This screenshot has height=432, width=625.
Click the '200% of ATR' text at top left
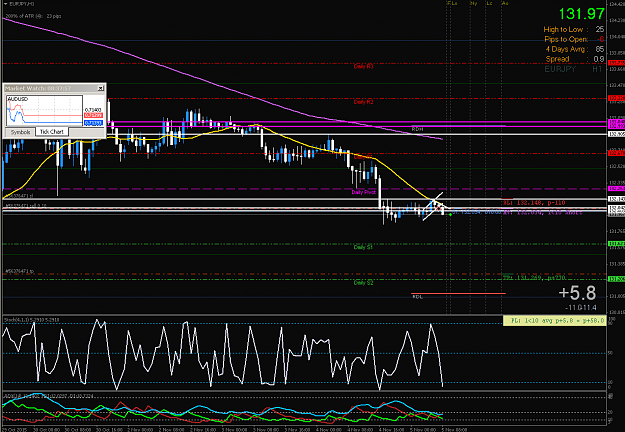coord(33,16)
